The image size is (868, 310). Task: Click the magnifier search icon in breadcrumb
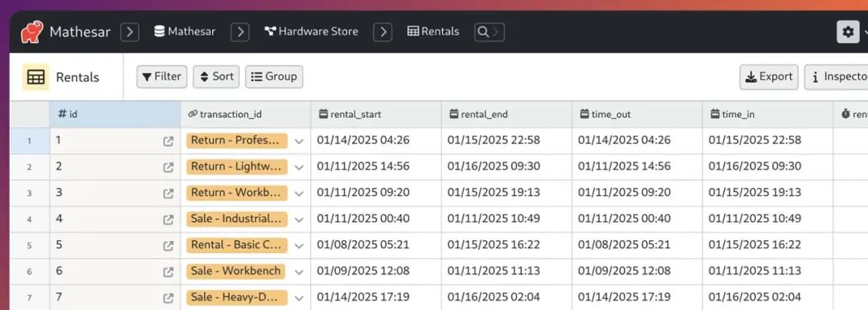[483, 31]
